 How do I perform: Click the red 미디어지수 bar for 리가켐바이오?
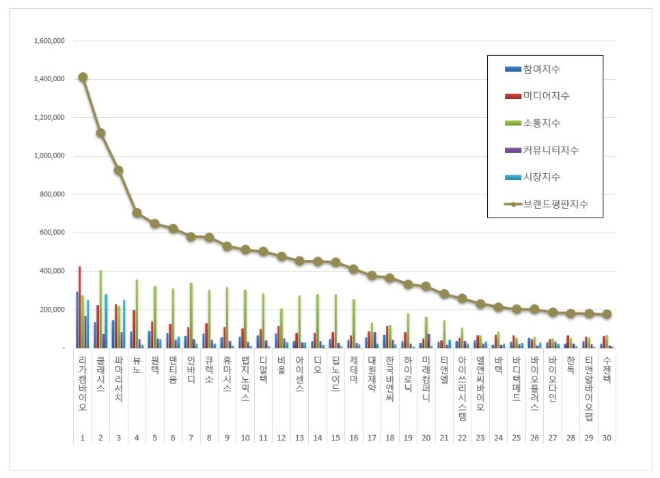(80, 306)
